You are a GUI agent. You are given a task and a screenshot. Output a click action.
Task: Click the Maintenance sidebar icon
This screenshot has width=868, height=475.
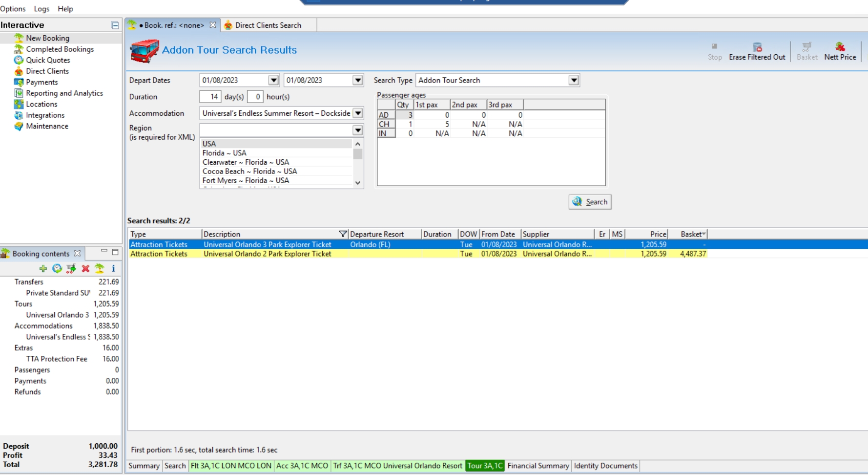19,126
